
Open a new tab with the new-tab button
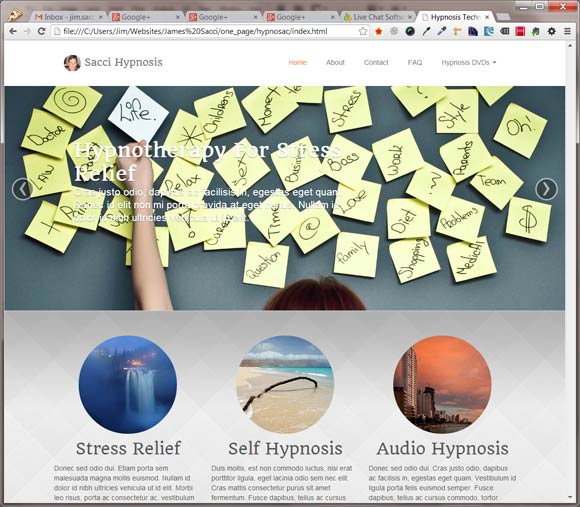coord(503,17)
